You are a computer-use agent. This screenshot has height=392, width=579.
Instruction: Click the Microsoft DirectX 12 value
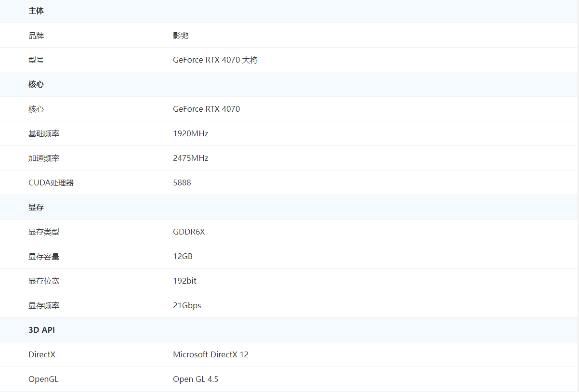pyautogui.click(x=211, y=354)
